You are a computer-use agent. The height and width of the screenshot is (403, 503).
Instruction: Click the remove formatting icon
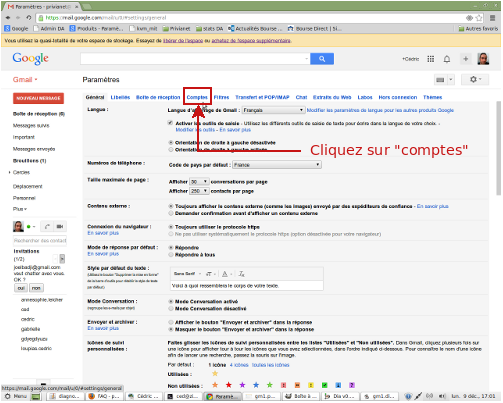[242, 274]
